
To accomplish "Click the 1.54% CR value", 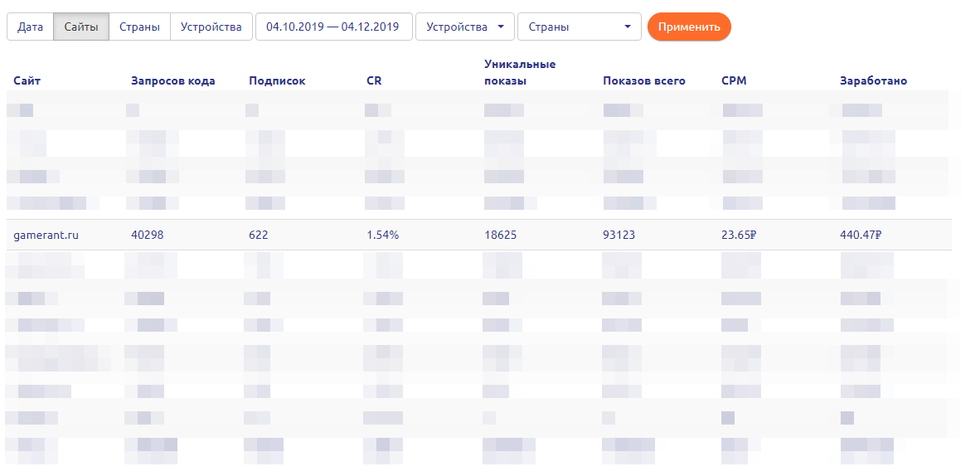I will (382, 235).
